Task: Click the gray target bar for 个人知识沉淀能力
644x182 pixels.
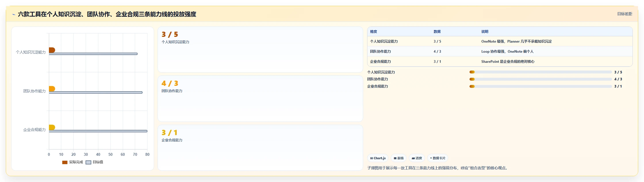Action: coord(93,54)
